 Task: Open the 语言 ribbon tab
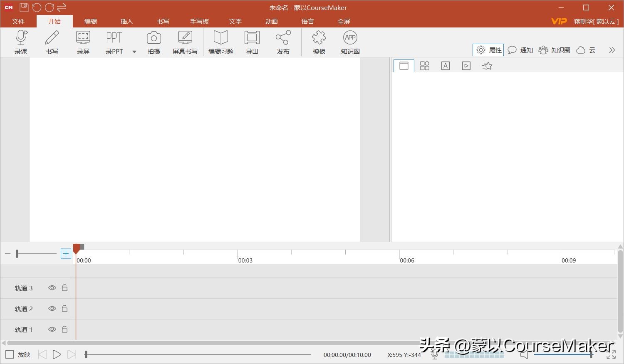(x=308, y=21)
